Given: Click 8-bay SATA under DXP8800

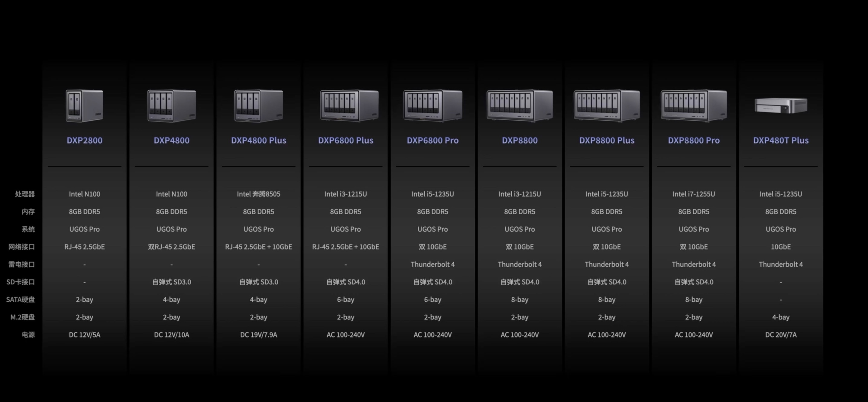Looking at the screenshot, I should (x=520, y=300).
